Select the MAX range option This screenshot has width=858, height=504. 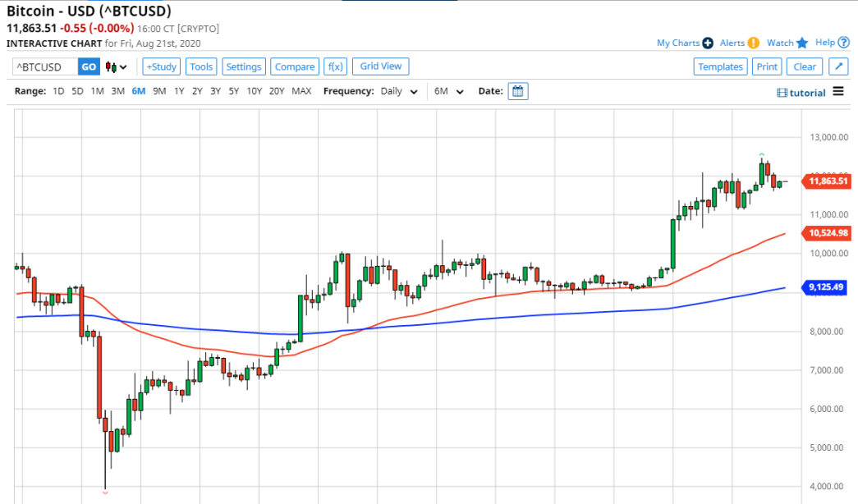pos(301,91)
